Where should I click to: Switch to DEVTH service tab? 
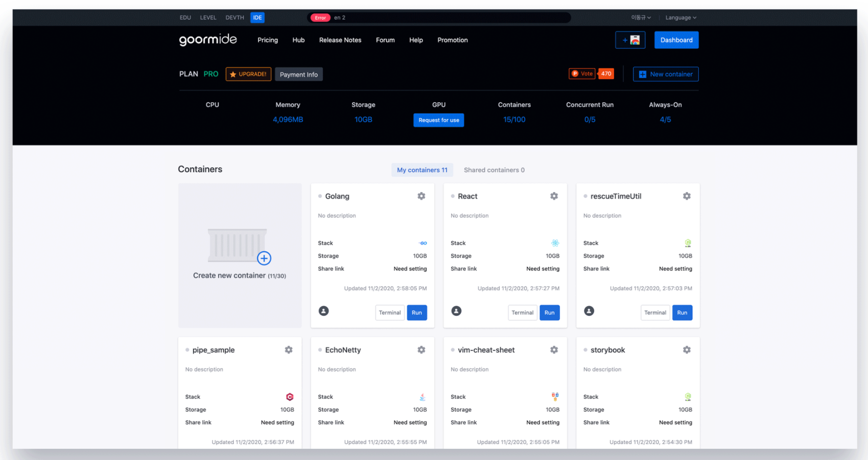(234, 17)
